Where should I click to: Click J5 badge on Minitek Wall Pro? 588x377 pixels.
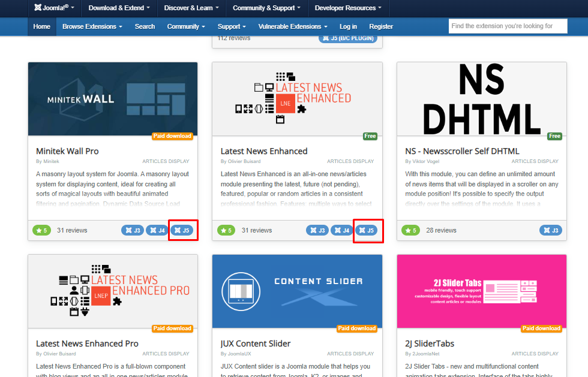tap(182, 230)
